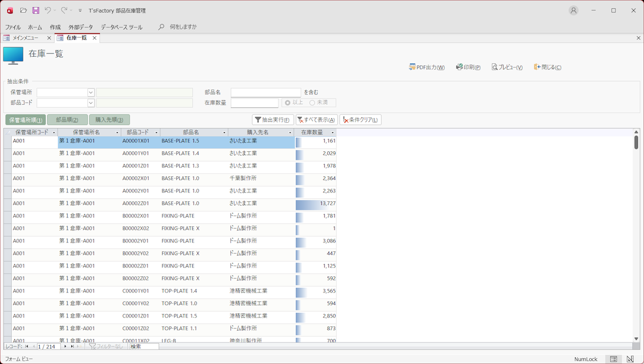Toggle the 保管場所順 sort button

[26, 120]
